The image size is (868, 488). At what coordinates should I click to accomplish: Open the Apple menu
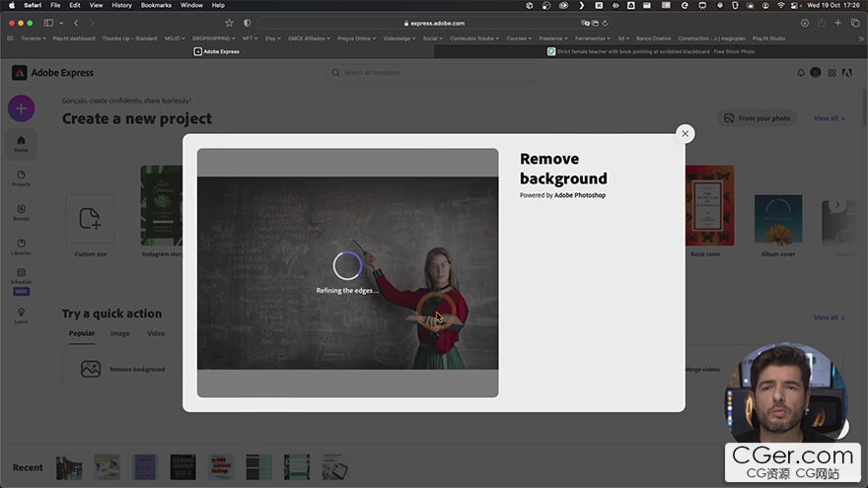[x=12, y=5]
